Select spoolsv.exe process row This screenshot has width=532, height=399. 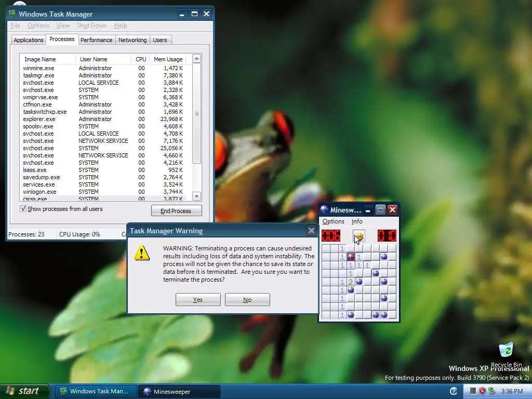pos(103,126)
